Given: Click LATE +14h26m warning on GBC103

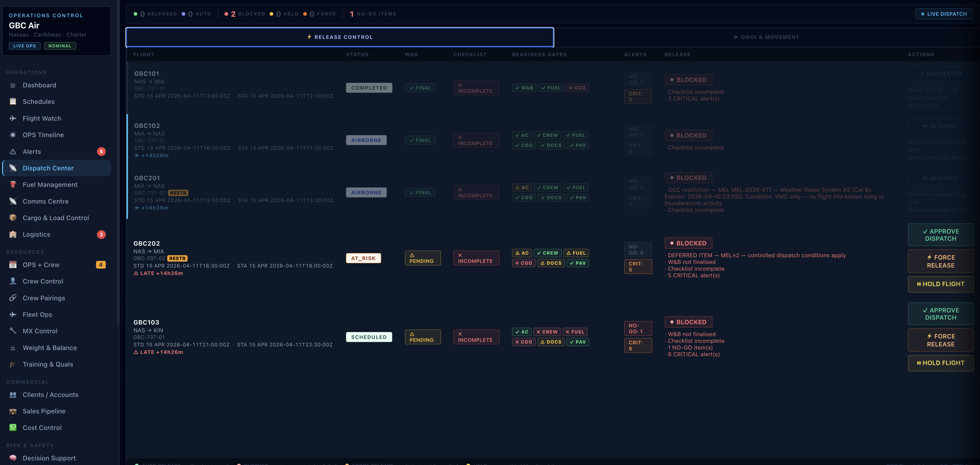Looking at the screenshot, I should click(158, 353).
